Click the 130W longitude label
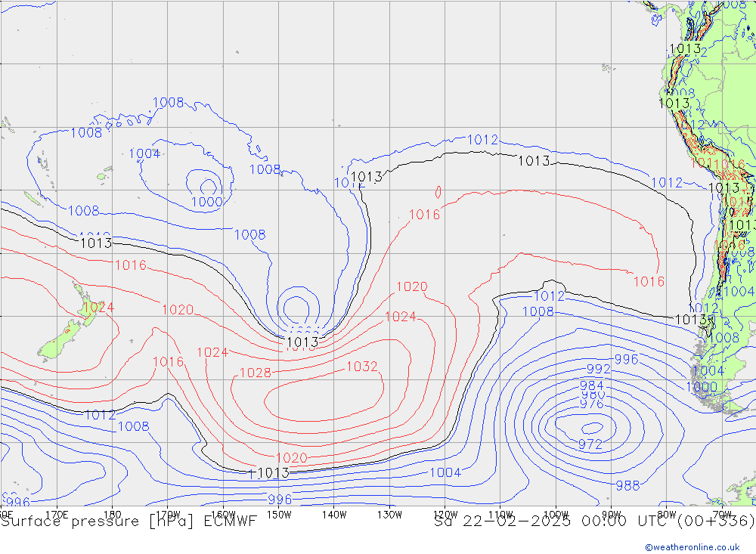Image resolution: width=756 pixels, height=554 pixels. 389,515
